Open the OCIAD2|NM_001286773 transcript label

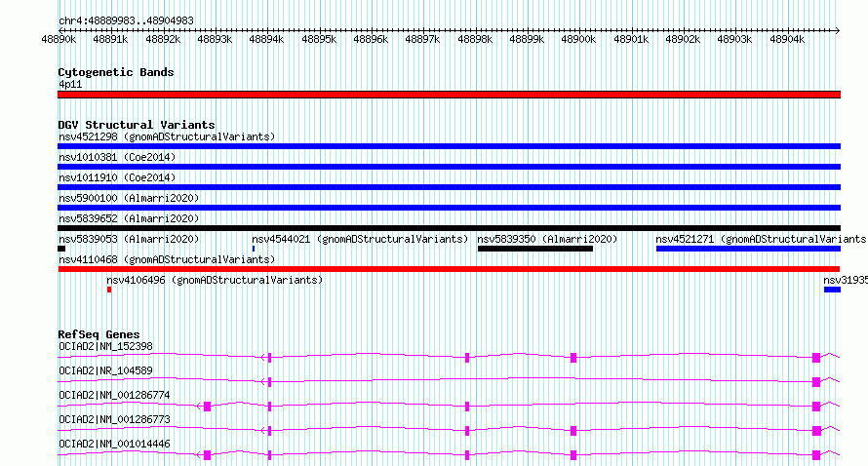[x=114, y=419]
